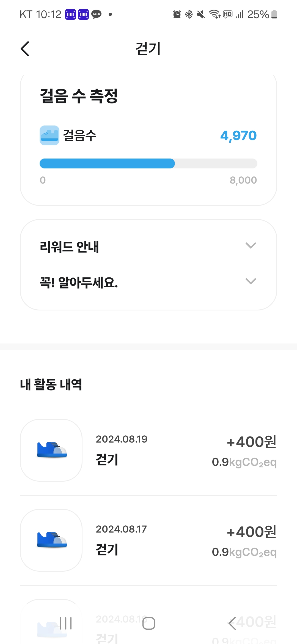The image size is (297, 644).
Task: Tap the light blue 걸음수 shoe icon
Action: [x=50, y=135]
